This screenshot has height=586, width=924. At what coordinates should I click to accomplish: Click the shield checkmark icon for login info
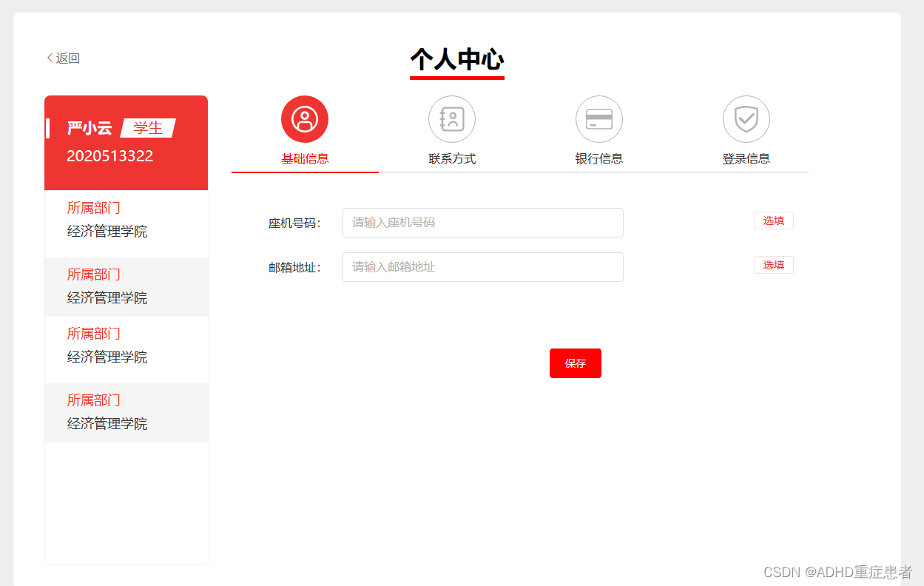tap(746, 118)
